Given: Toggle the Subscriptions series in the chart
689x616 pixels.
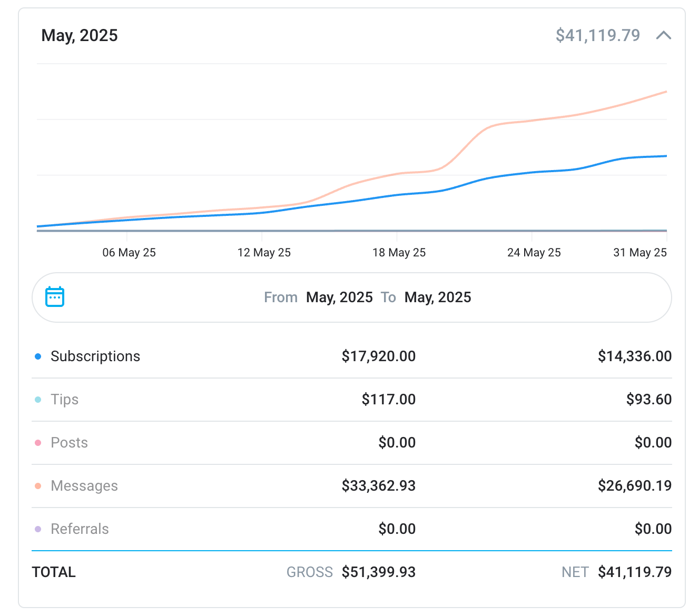Looking at the screenshot, I should point(95,356).
